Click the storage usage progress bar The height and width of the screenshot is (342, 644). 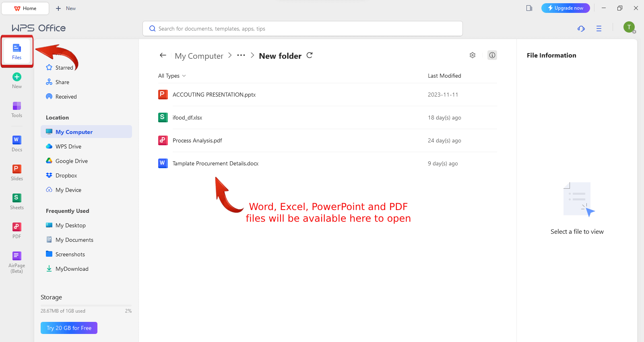pyautogui.click(x=86, y=305)
